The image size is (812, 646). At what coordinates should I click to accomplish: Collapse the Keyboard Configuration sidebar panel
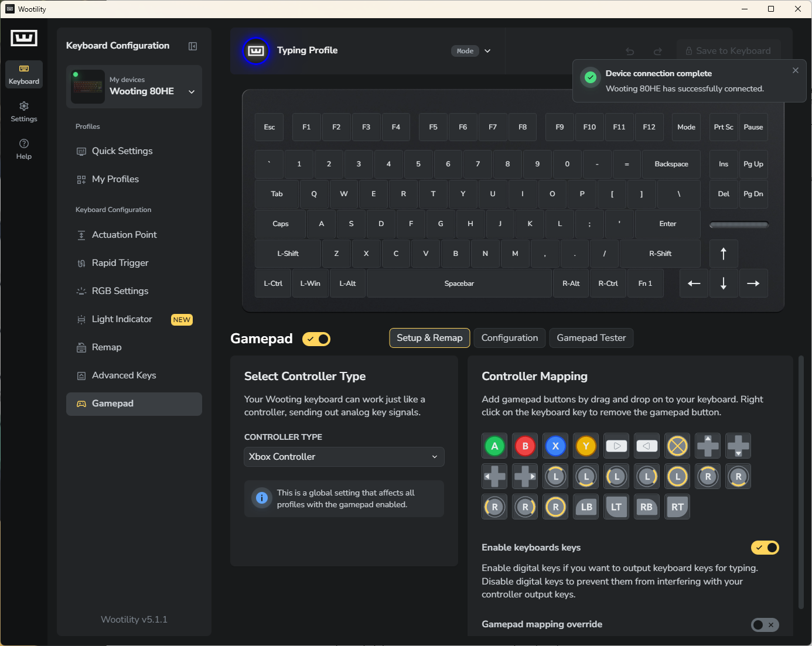(193, 46)
